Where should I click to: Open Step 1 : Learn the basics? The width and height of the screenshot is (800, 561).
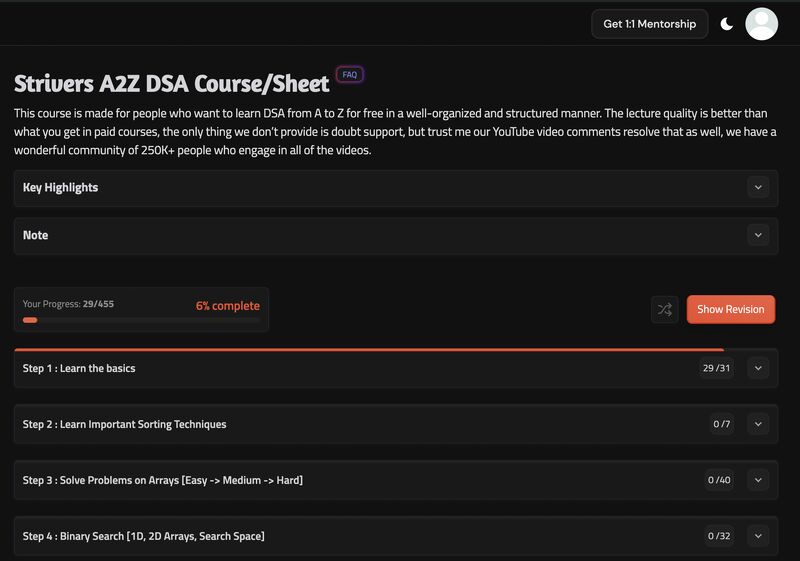[79, 368]
